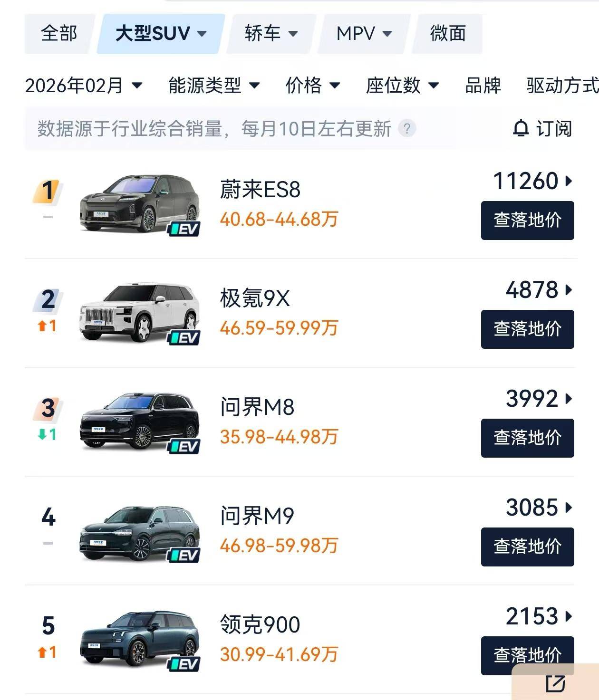This screenshot has width=599, height=700.
Task: Click arrow beside 11260 sales figure
Action: coord(569,181)
